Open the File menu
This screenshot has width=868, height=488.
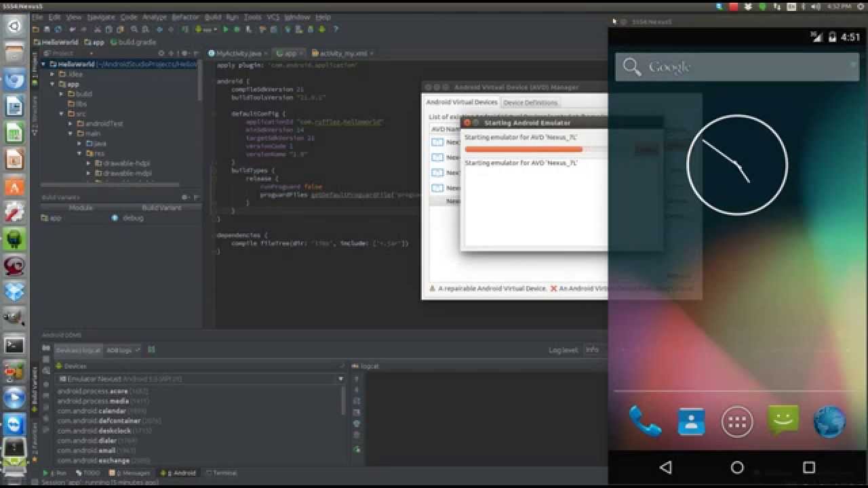(37, 17)
